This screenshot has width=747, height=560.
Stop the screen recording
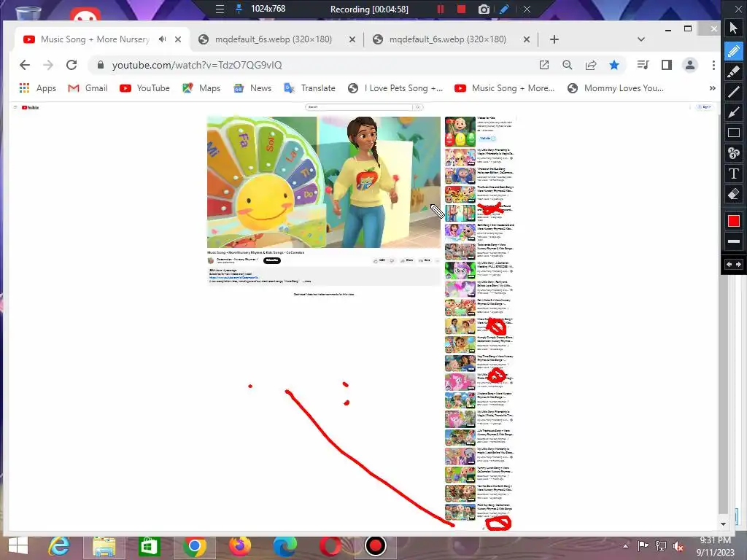(461, 9)
